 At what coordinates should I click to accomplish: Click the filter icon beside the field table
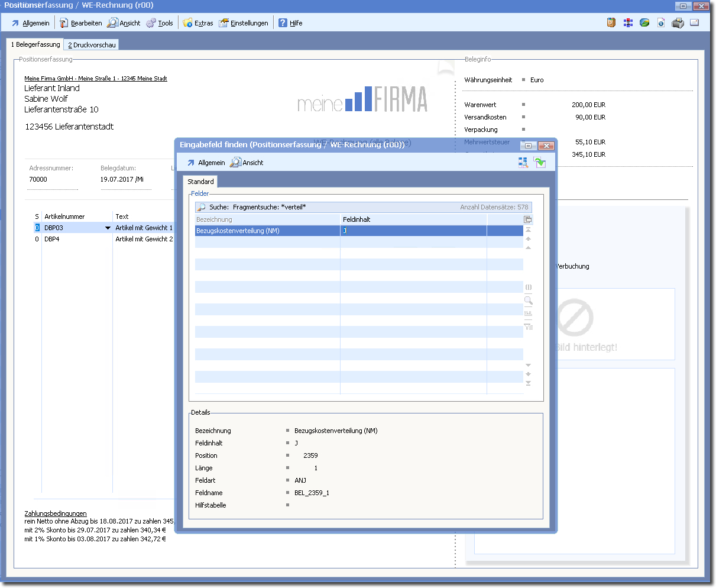point(528,326)
